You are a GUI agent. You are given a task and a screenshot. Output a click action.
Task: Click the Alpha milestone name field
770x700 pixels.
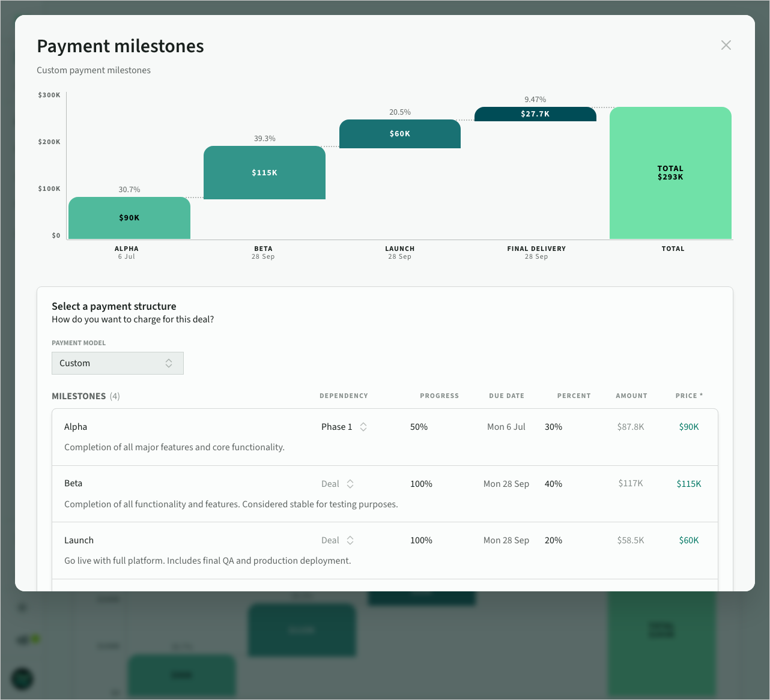tap(76, 427)
